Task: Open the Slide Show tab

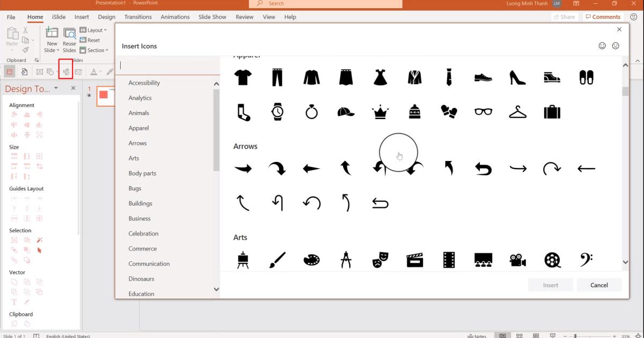Action: pyautogui.click(x=212, y=17)
